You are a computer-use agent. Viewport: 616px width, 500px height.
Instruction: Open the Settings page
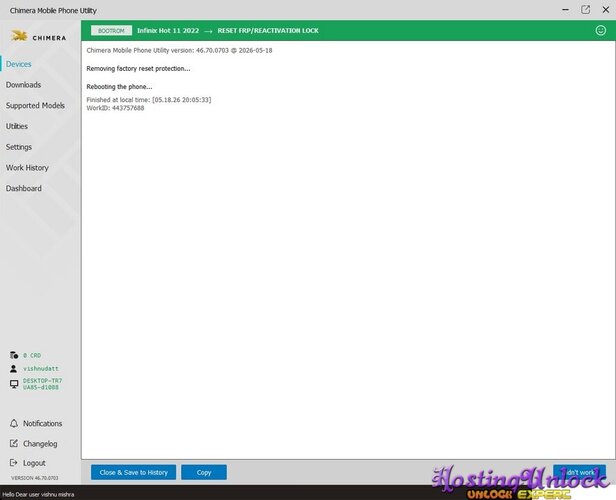18,147
